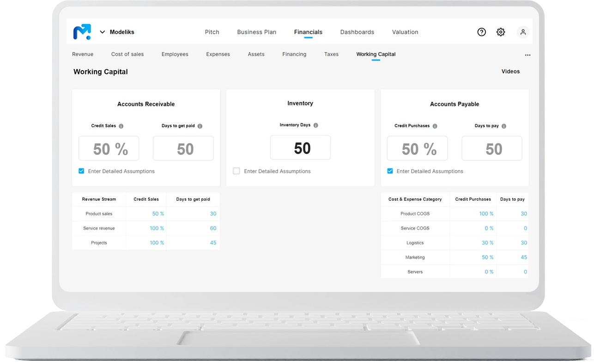Screen dimensions: 594x364
Task: Open the settings gear icon
Action: click(501, 32)
